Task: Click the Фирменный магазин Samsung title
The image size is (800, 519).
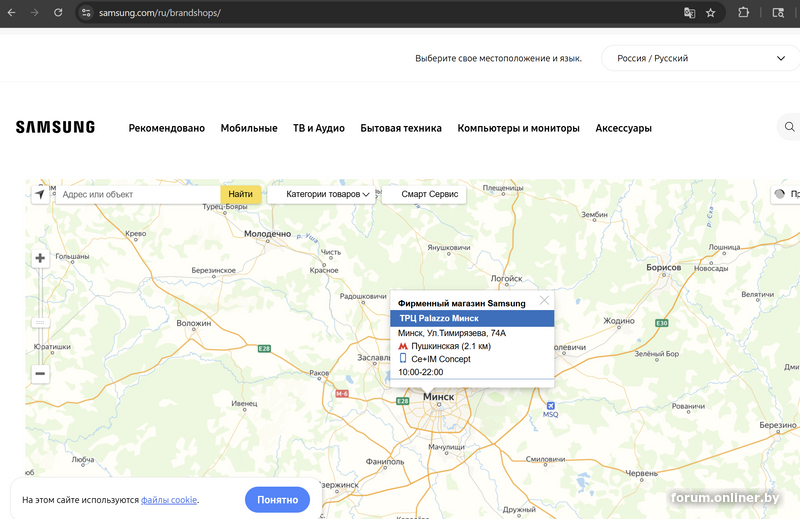Action: point(461,303)
